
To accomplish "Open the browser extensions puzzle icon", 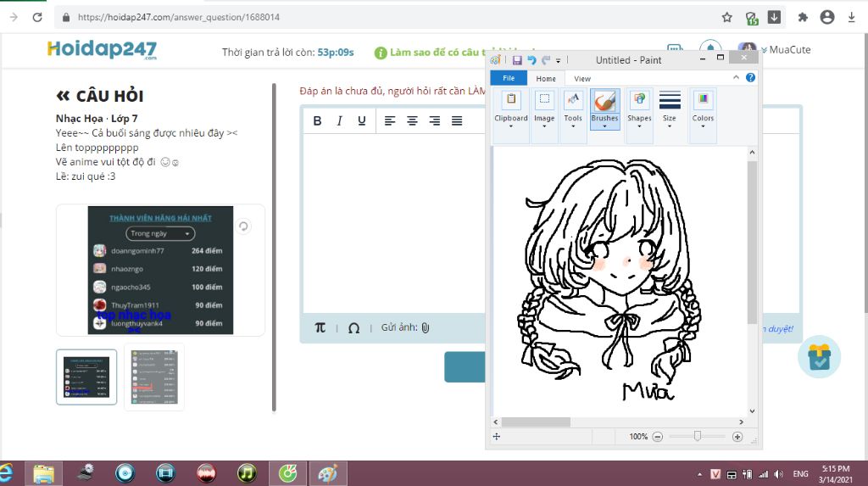I will (803, 17).
